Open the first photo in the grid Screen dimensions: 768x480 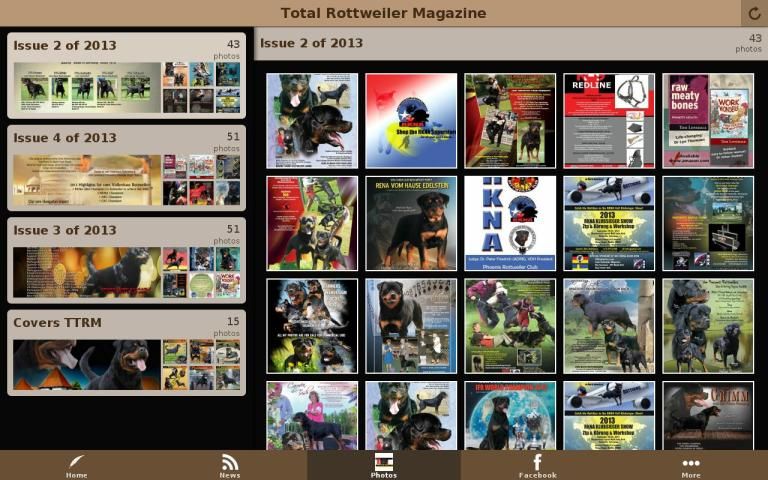[x=312, y=120]
